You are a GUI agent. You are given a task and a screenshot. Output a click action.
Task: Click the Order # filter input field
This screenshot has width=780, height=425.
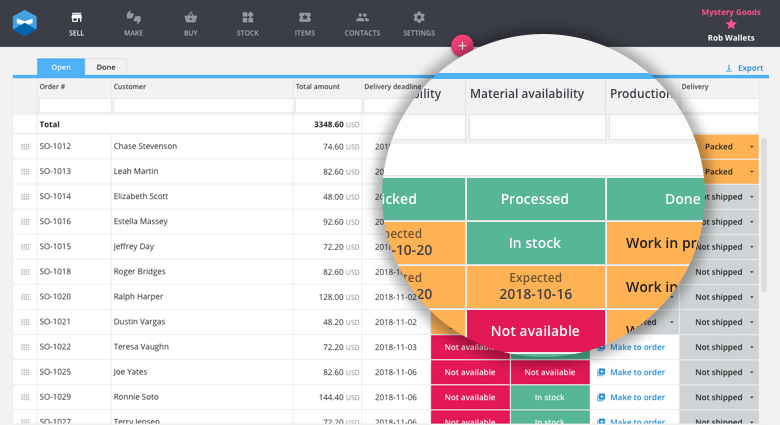[74, 105]
